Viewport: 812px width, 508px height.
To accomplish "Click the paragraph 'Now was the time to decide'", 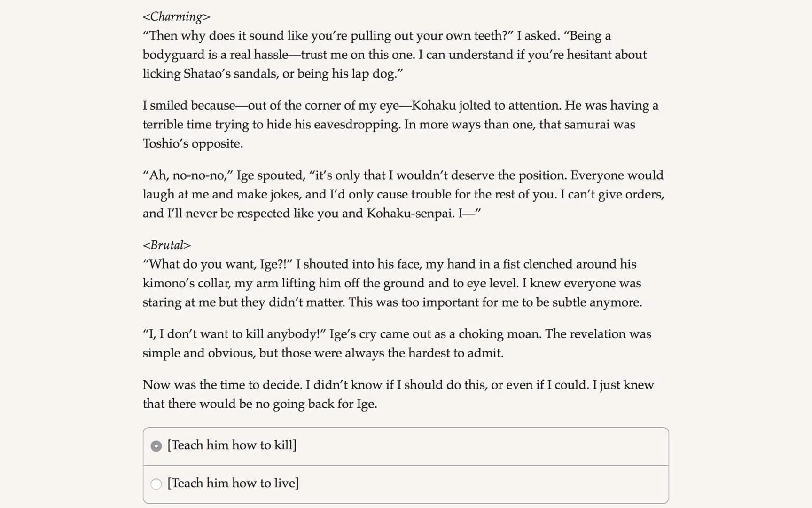I will [398, 394].
